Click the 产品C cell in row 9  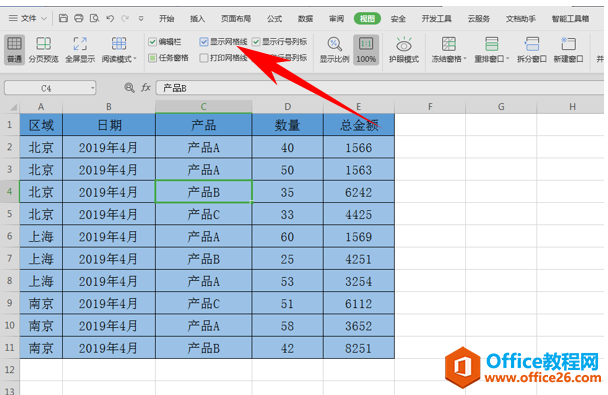[x=204, y=303]
